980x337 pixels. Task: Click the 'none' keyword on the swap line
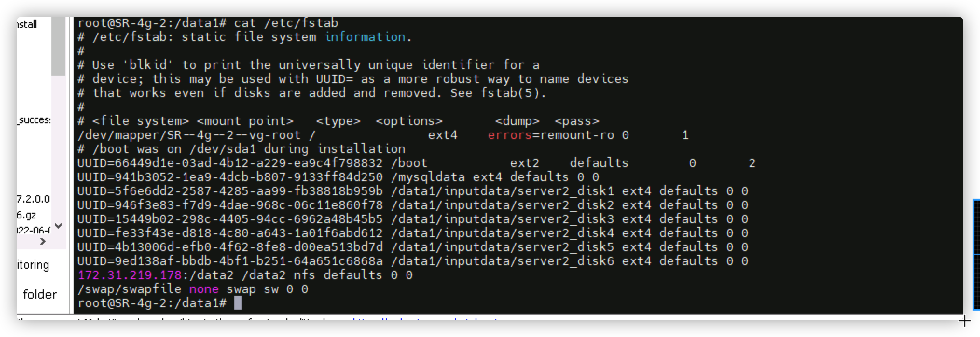click(x=204, y=289)
